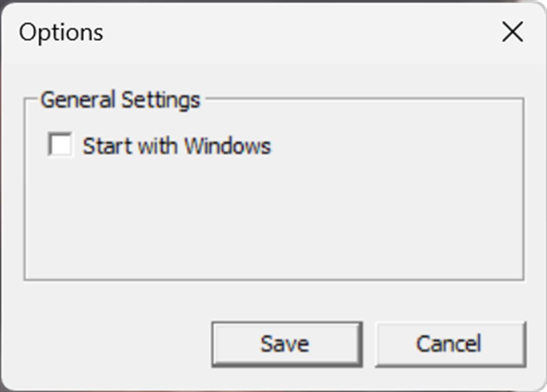Select the Cancel button next to Save
This screenshot has height=392, width=547.
point(450,344)
